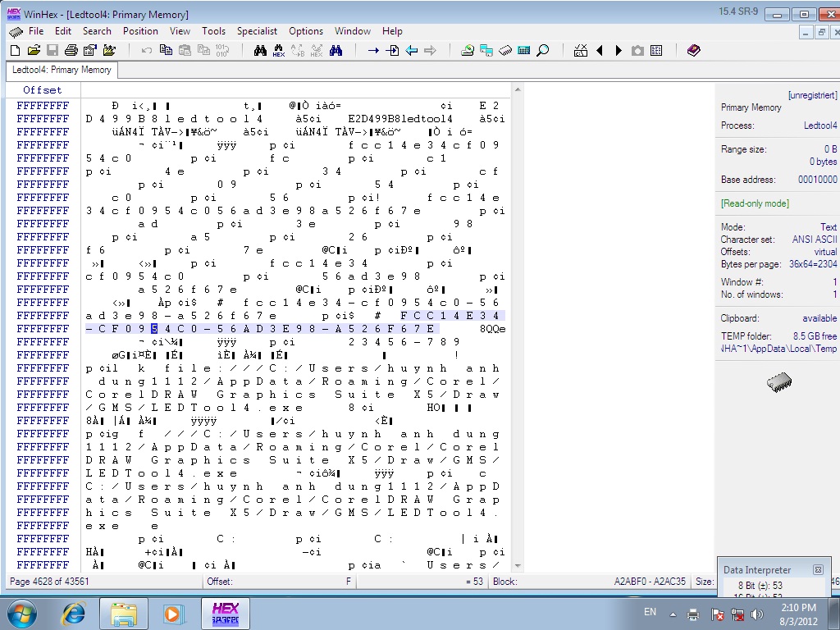
Task: Click the [Read-only mode] label
Action: tap(755, 203)
